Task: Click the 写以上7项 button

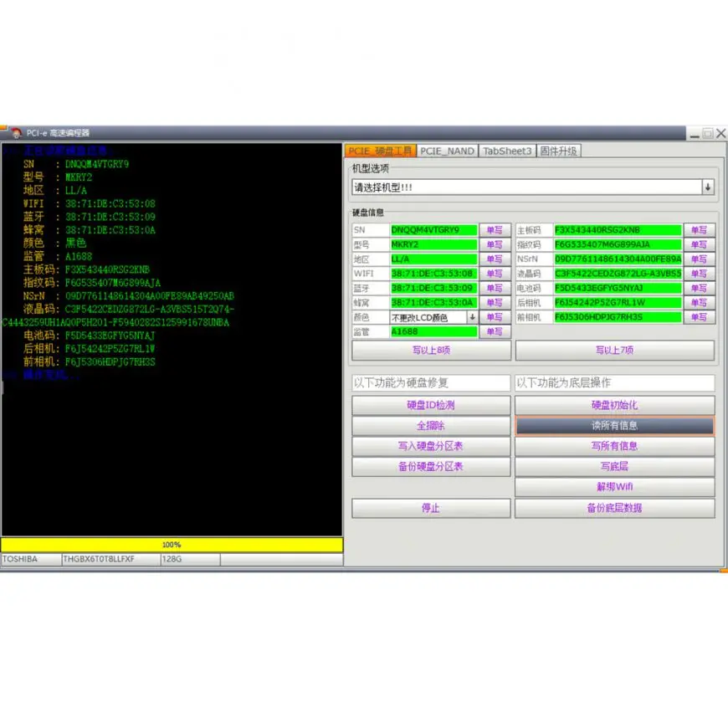Action: coord(615,351)
